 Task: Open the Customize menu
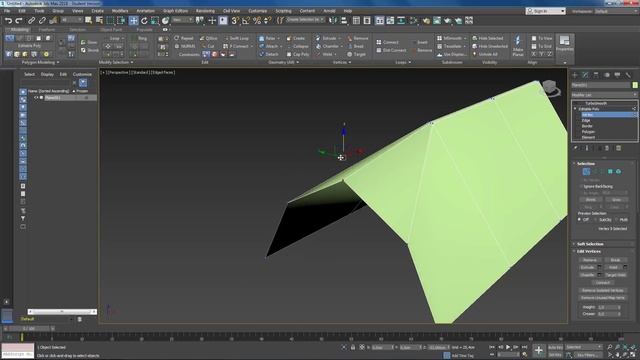[x=258, y=11]
